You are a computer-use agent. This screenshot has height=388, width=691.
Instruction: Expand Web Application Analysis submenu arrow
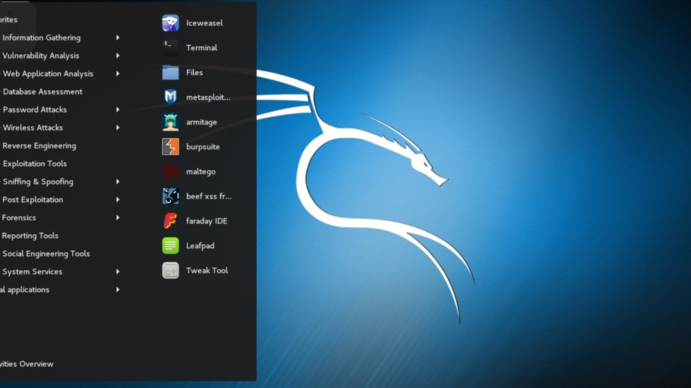point(118,74)
